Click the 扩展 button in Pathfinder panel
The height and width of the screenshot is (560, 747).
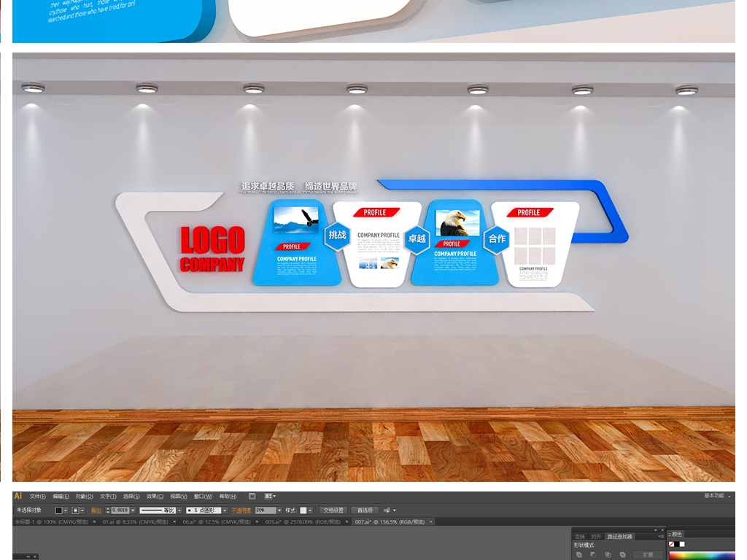pos(648,555)
